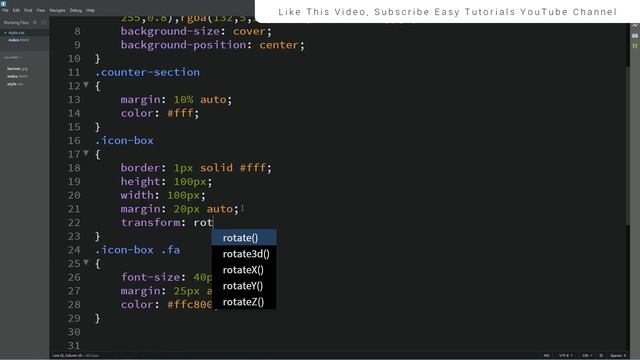Click 'background-position: center;' on line 9
Screen dimensions: 640x360
213,45
